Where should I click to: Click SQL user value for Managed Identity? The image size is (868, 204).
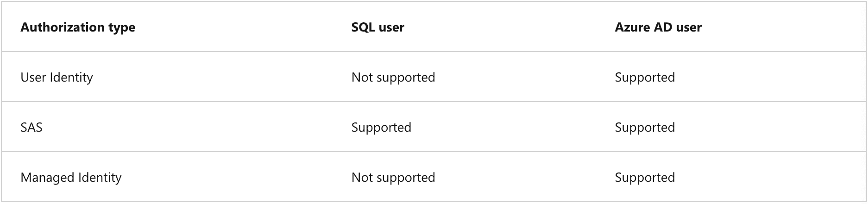click(393, 178)
